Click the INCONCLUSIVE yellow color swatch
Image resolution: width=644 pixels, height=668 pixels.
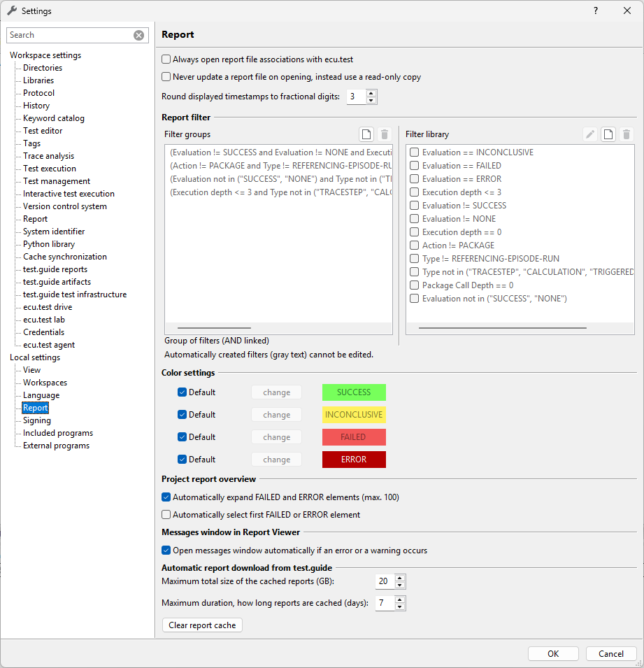pos(354,415)
